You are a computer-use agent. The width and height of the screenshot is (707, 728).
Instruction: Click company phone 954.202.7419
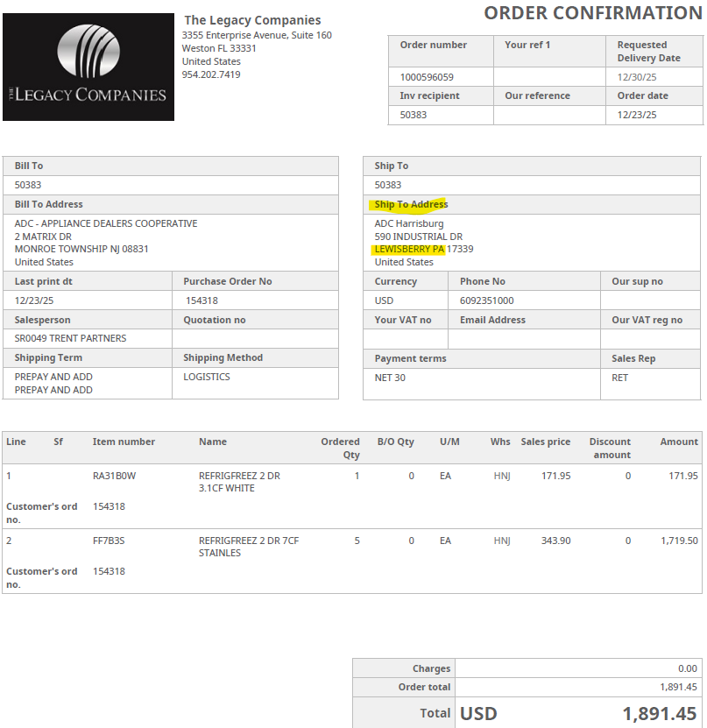[211, 74]
